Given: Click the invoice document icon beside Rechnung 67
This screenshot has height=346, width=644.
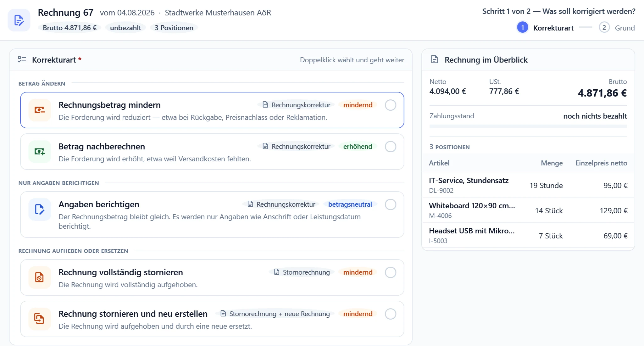Looking at the screenshot, I should pyautogui.click(x=19, y=20).
